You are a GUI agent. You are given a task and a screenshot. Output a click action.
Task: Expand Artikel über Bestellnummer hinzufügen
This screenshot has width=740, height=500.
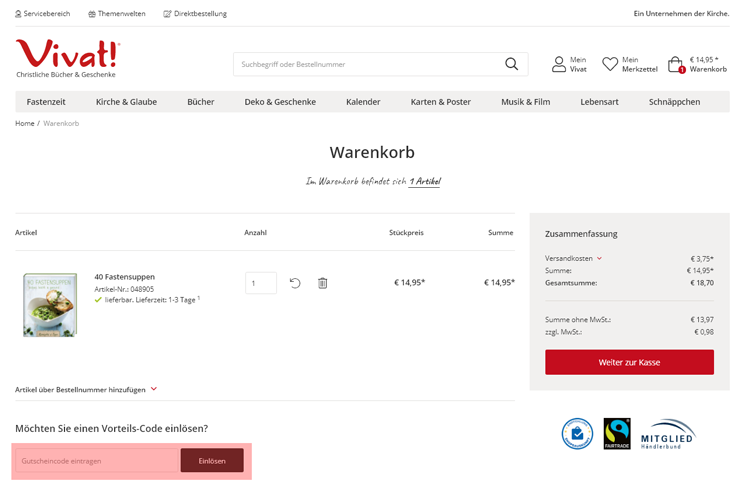86,390
